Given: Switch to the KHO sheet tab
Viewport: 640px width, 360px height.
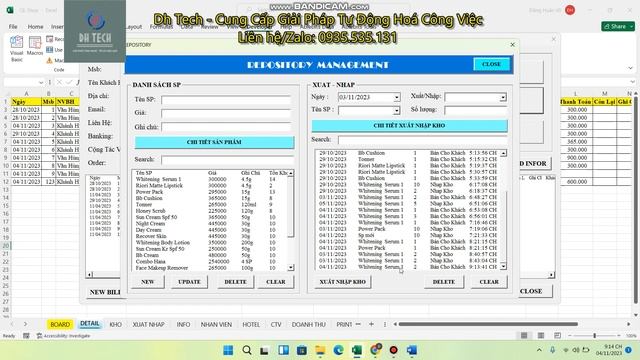Looking at the screenshot, I should point(116,324).
